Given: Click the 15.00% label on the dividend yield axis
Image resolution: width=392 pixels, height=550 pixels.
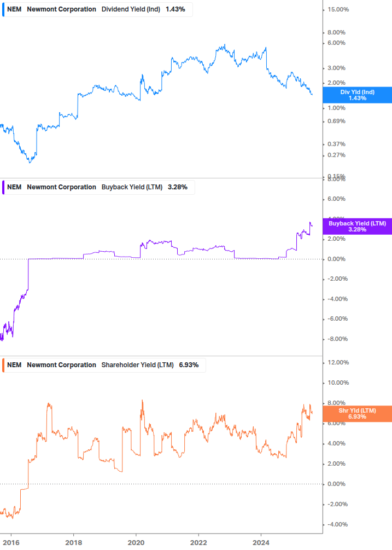Looking at the screenshot, I should pyautogui.click(x=338, y=9).
